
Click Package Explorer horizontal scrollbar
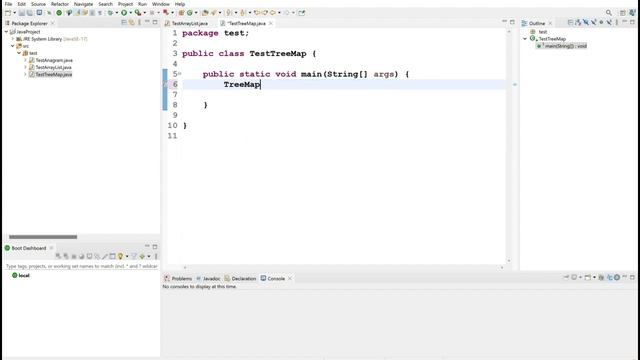pos(43,237)
